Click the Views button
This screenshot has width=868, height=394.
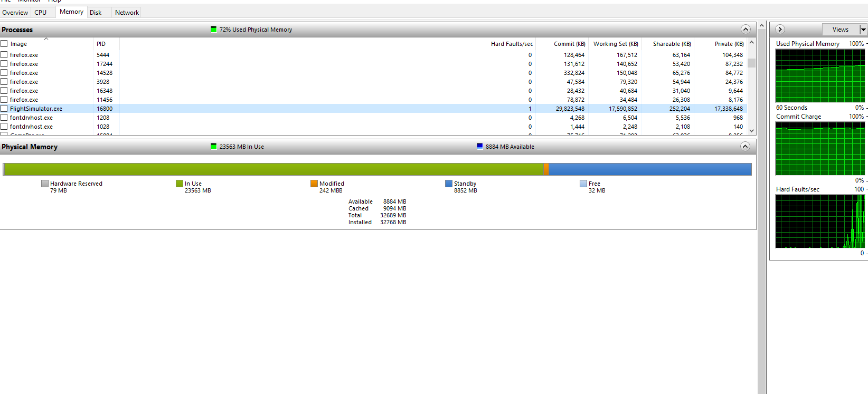840,30
